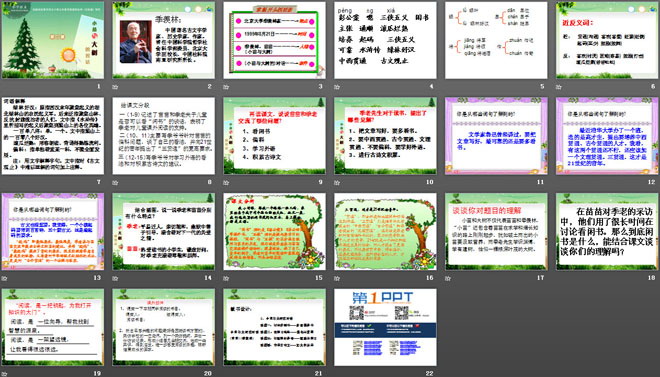Click the animation star icon below slide 4
This screenshot has width=660, height=377.
tap(337, 87)
